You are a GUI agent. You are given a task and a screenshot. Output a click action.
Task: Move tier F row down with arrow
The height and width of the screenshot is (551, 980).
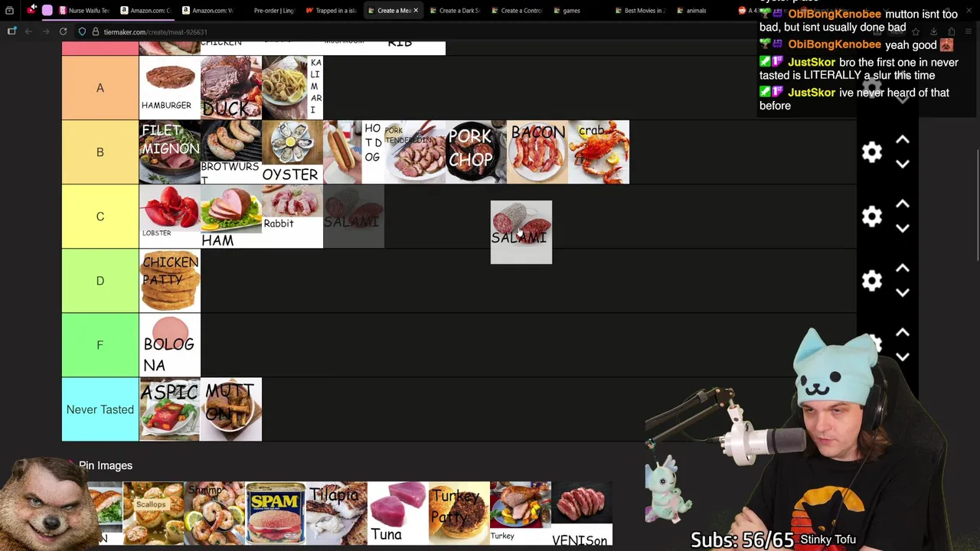tap(903, 357)
